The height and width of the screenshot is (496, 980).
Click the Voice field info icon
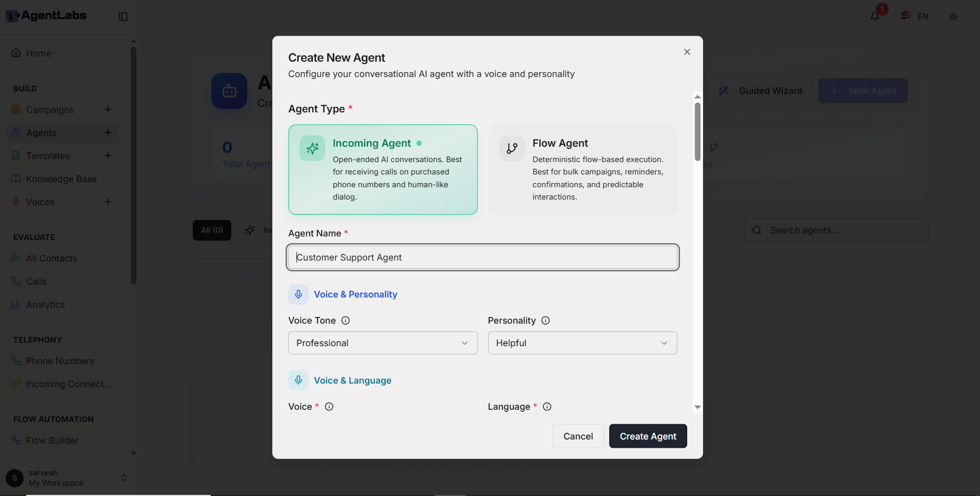tap(329, 407)
